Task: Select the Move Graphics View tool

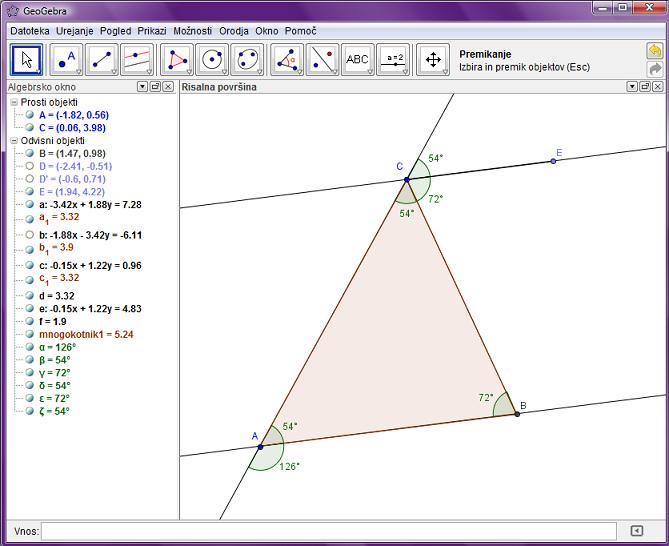Action: click(x=433, y=60)
